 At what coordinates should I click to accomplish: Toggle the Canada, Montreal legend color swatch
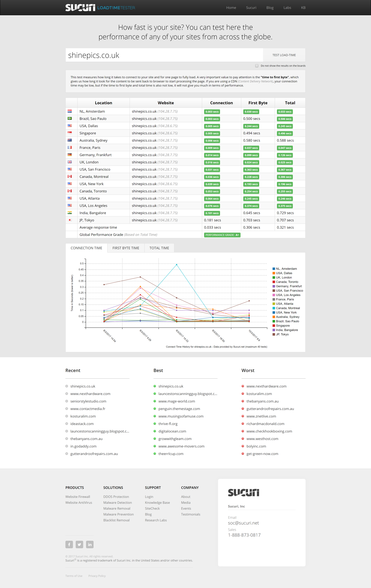tap(274, 308)
